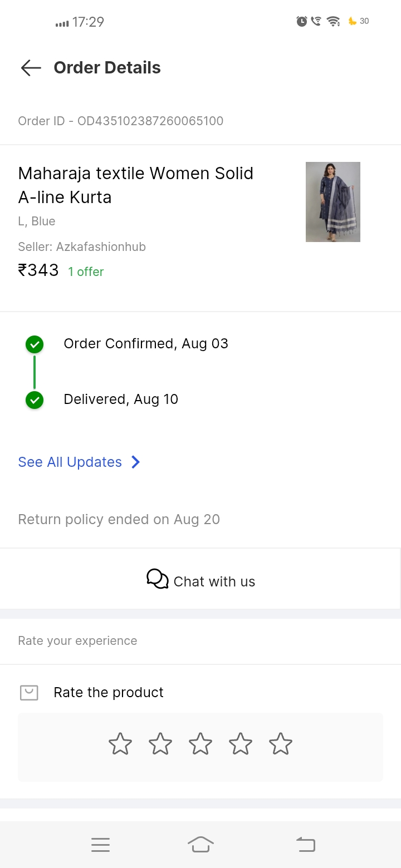Open the See All Updates link
This screenshot has height=868, width=401.
(x=70, y=462)
